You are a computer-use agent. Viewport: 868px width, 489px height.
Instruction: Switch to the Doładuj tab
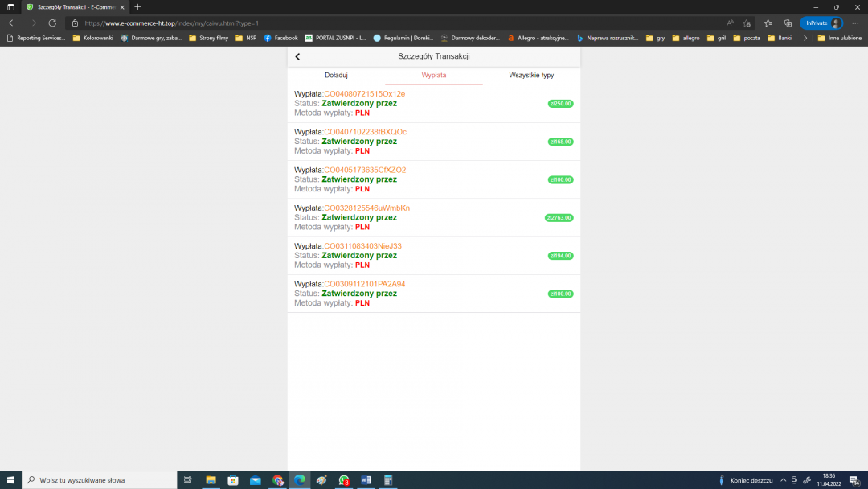[x=336, y=75]
